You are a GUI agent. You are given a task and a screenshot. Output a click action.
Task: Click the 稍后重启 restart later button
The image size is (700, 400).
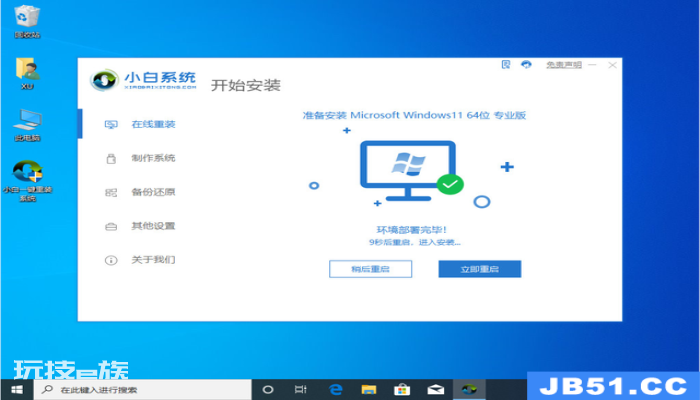pos(371,269)
